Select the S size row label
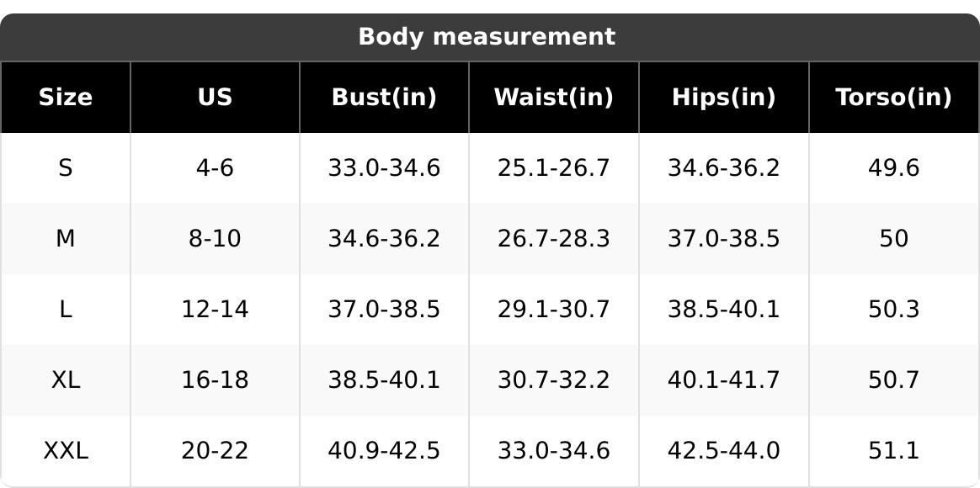This screenshot has height=488, width=980. coord(65,168)
